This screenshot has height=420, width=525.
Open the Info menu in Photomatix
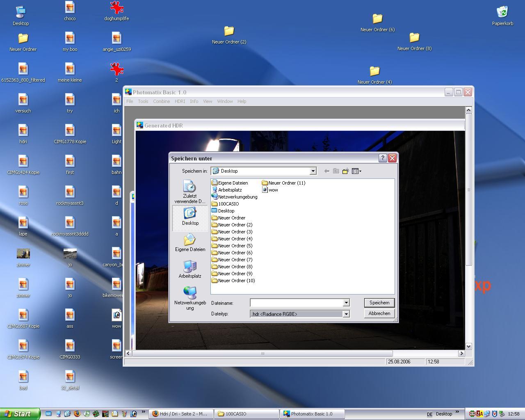194,101
